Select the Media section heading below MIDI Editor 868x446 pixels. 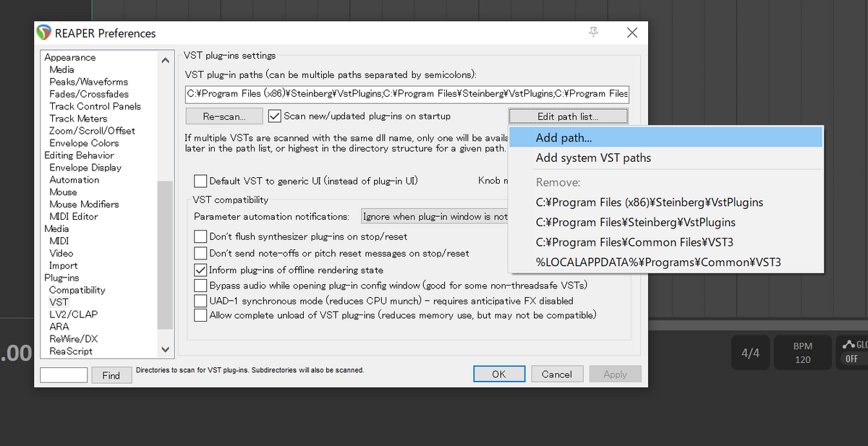[x=57, y=229]
